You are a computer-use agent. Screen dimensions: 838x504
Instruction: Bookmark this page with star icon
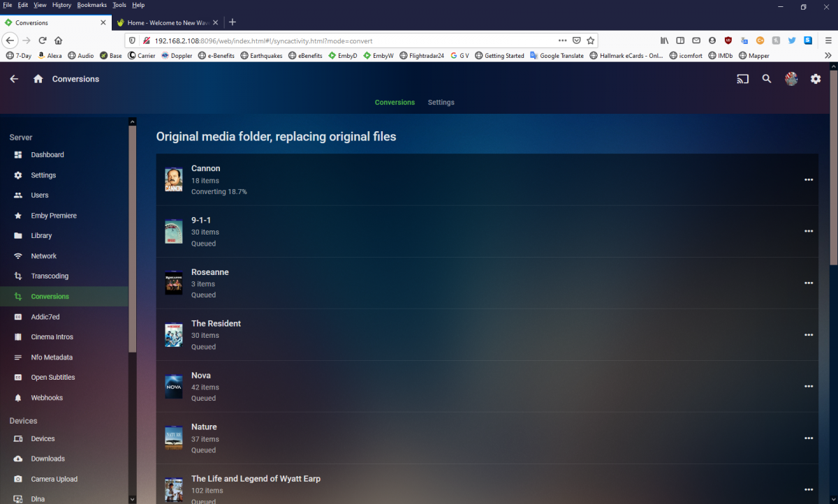point(591,40)
